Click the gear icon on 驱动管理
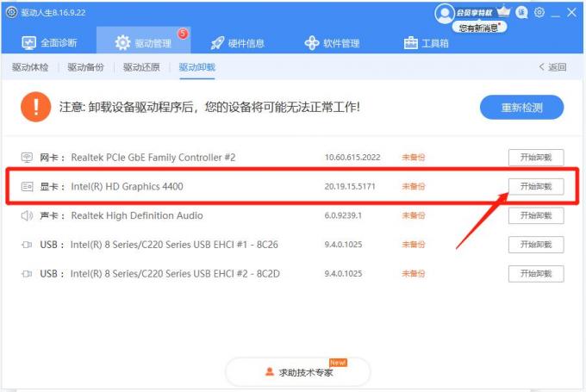The height and width of the screenshot is (392, 586). (122, 43)
